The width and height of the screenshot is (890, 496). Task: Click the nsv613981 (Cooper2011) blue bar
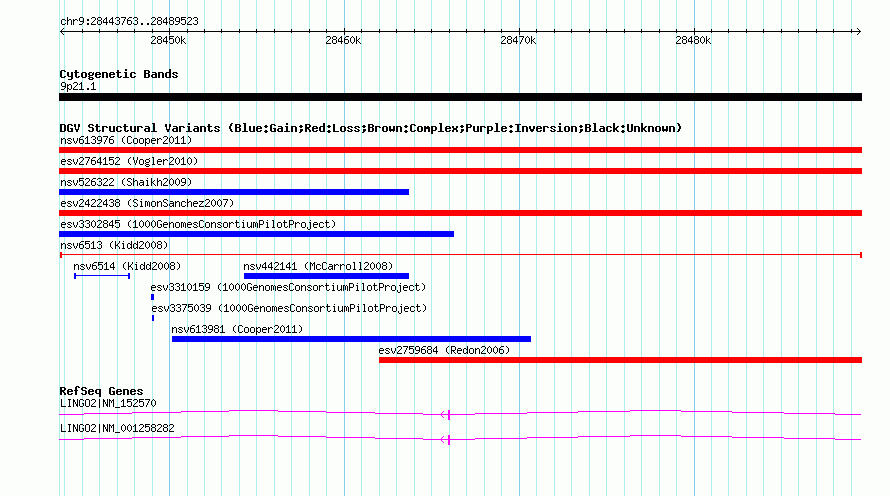point(351,339)
